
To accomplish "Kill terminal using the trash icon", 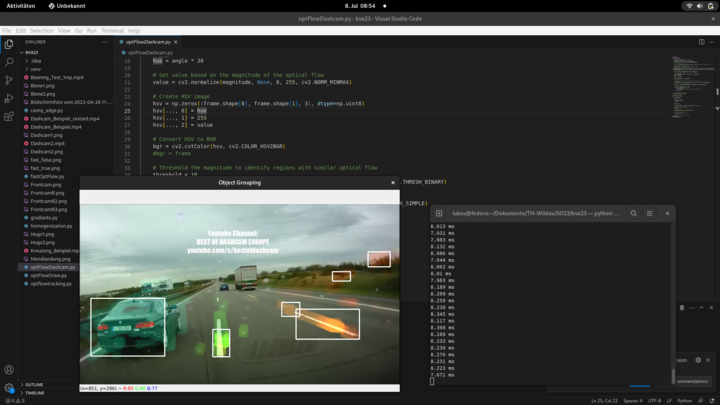I will 682,308.
